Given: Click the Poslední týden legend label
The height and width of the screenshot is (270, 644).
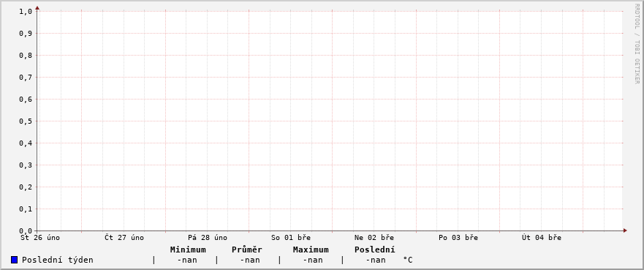Looking at the screenshot, I should tap(58, 260).
